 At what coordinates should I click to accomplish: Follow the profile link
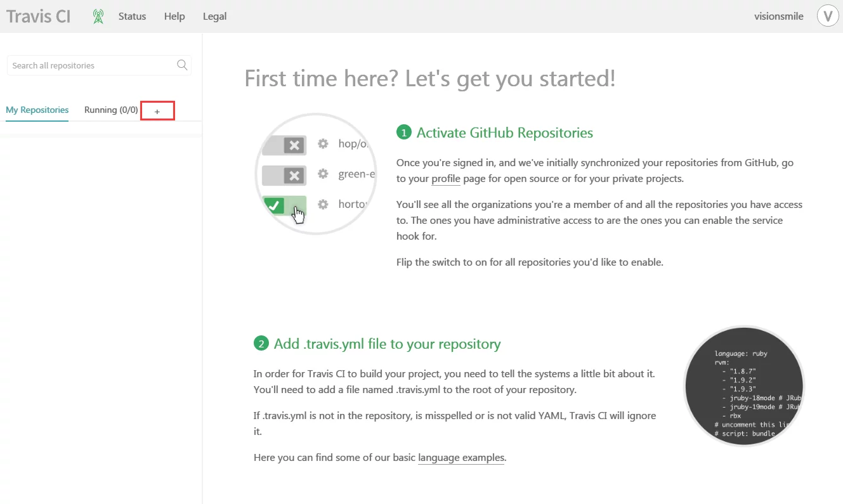[x=446, y=179]
